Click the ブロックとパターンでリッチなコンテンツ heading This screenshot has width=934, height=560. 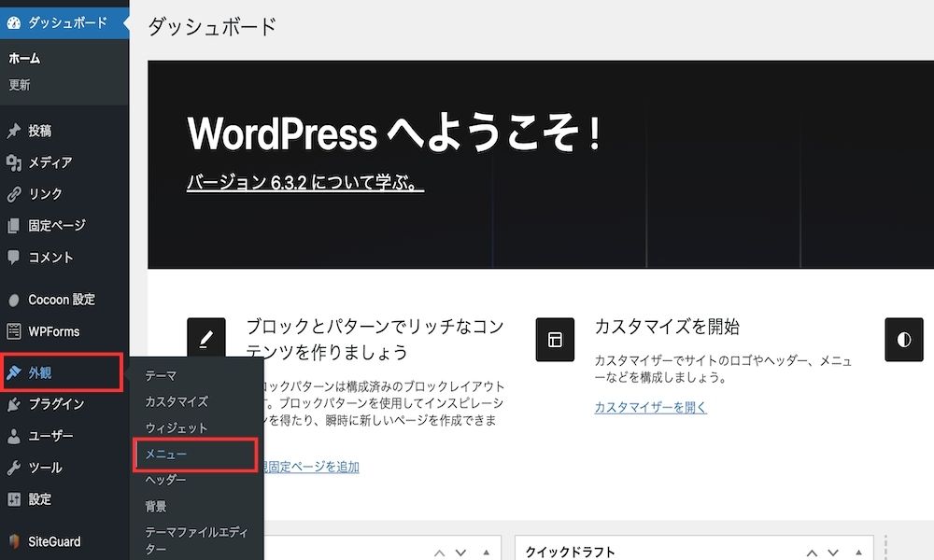point(375,339)
